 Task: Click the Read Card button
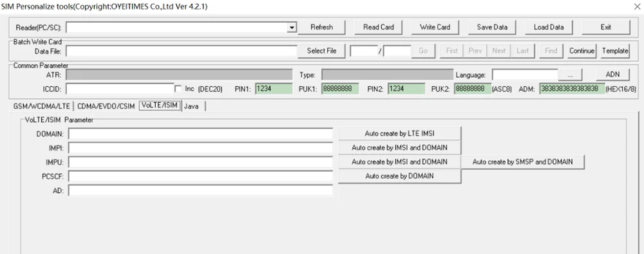tap(378, 27)
